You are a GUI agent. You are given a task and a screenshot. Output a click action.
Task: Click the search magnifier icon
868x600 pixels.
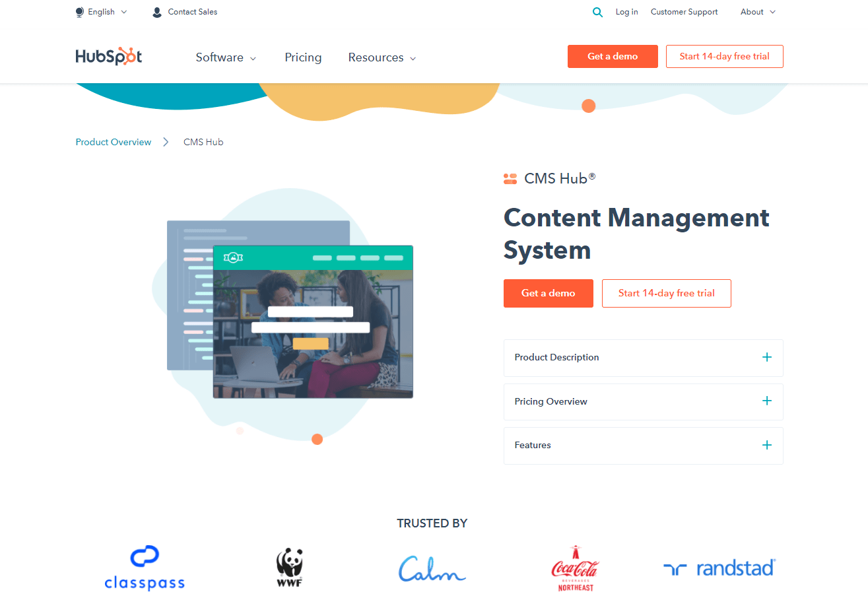coord(597,12)
